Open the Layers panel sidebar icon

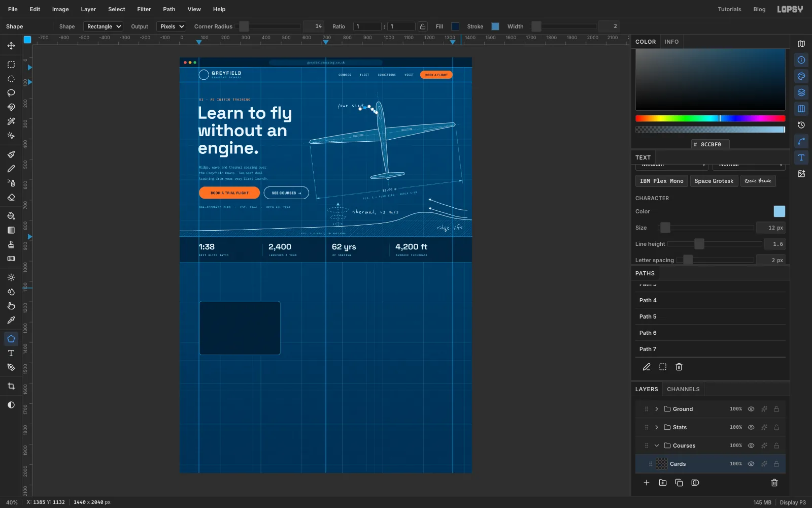pos(801,92)
